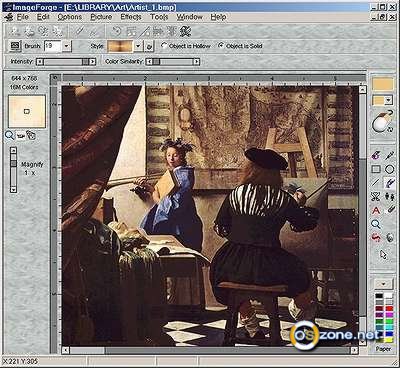Open the Effects menu
Image resolution: width=400 pixels, height=368 pixels.
[x=131, y=17]
